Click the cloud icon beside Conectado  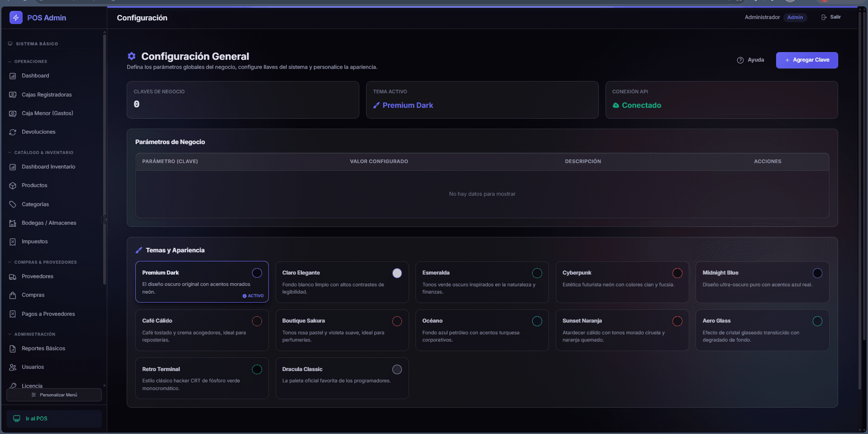click(615, 105)
